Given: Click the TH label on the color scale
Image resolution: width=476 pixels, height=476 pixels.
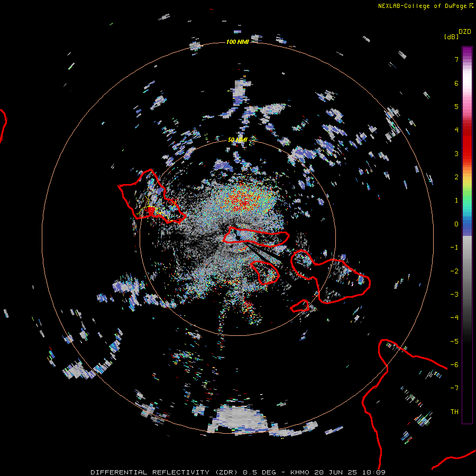Looking at the screenshot, I should coord(454,412).
